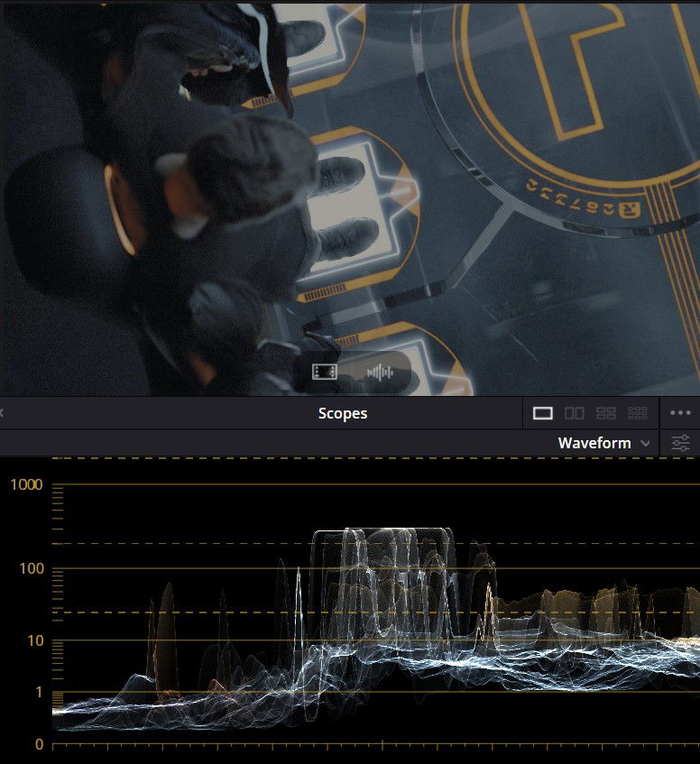Click the video frame in the viewer

[x=350, y=199]
